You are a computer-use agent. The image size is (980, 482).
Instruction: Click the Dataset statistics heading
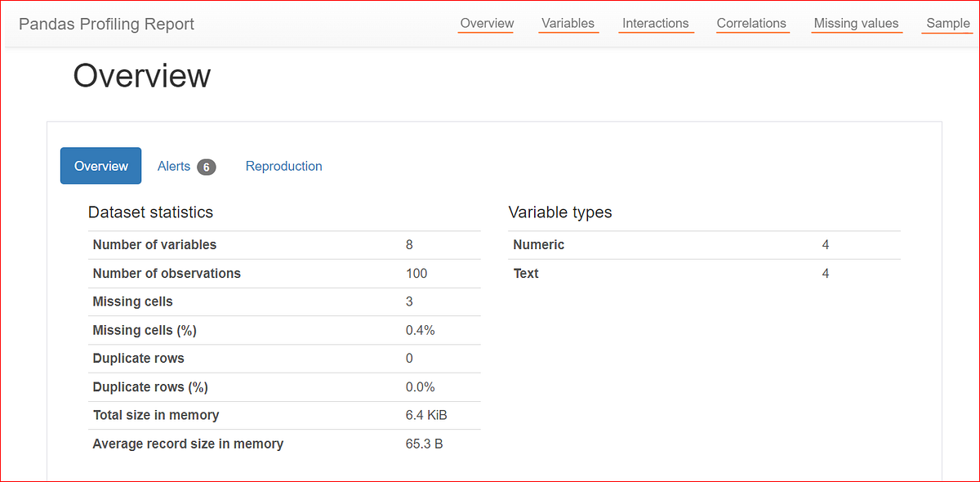(150, 212)
